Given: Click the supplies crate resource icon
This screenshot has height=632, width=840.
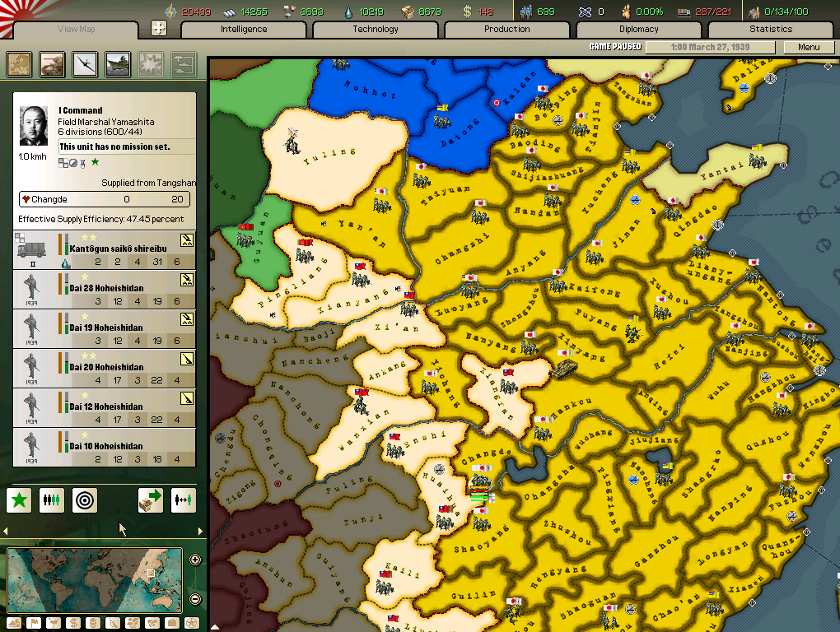Looking at the screenshot, I should (x=408, y=12).
